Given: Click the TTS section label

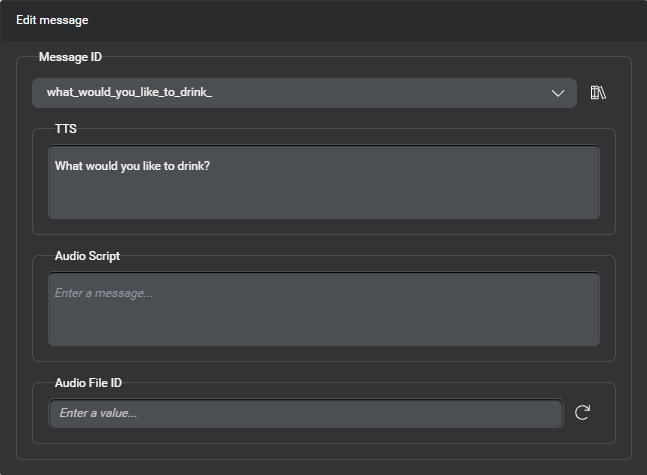Looking at the screenshot, I should (66, 129).
